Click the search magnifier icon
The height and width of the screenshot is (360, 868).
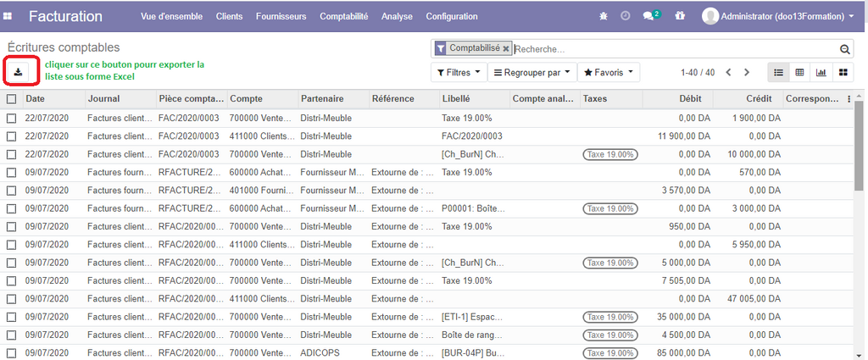pyautogui.click(x=844, y=49)
